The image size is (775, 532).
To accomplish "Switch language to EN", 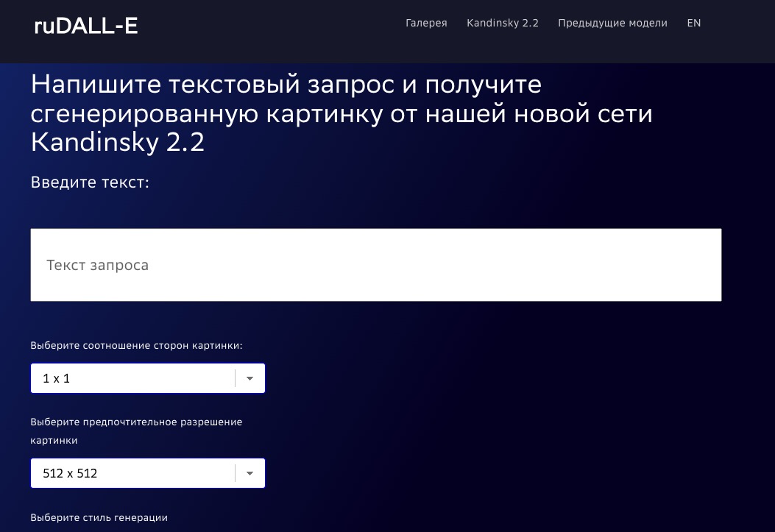I will point(694,24).
